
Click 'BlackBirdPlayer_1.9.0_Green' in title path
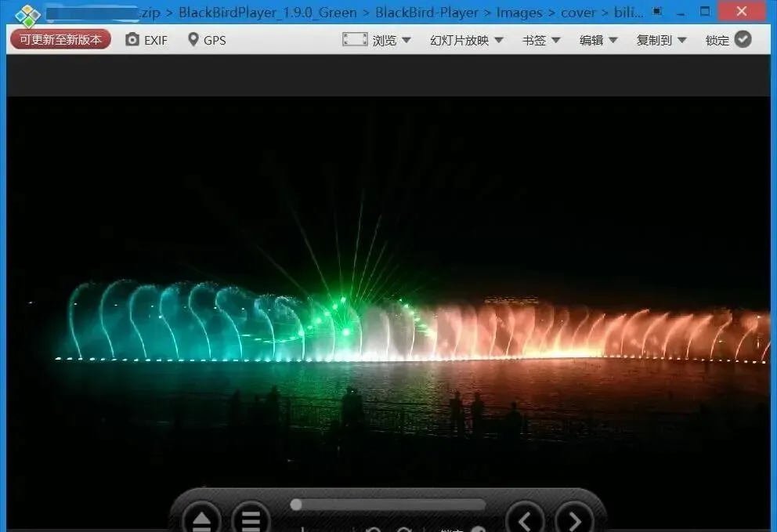point(268,13)
